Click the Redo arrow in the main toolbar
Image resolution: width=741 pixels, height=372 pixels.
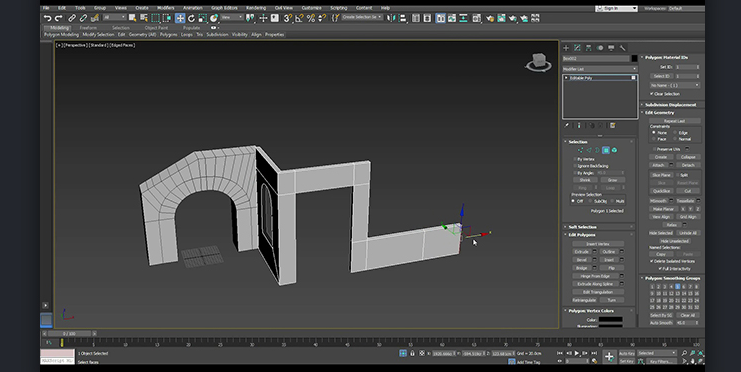[x=59, y=18]
